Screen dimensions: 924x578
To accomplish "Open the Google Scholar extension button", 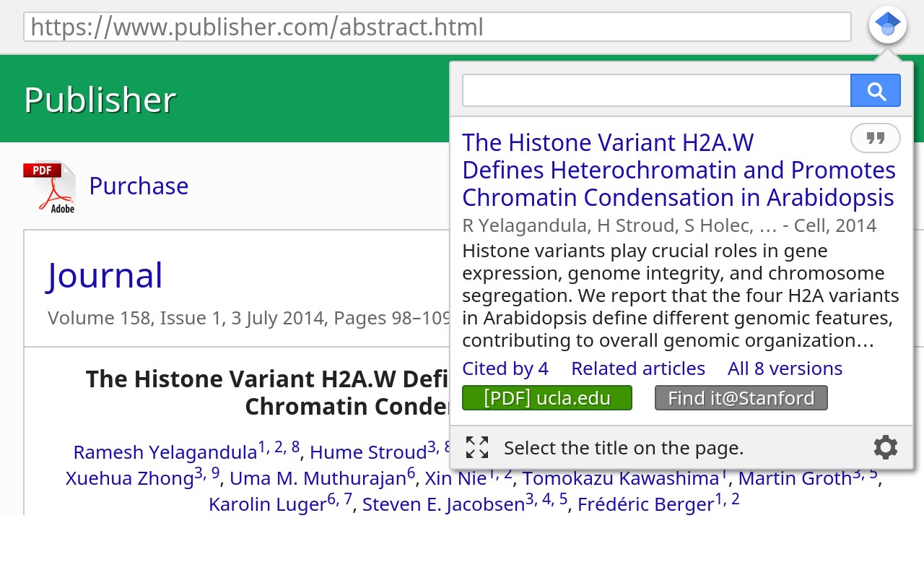I will click(888, 25).
